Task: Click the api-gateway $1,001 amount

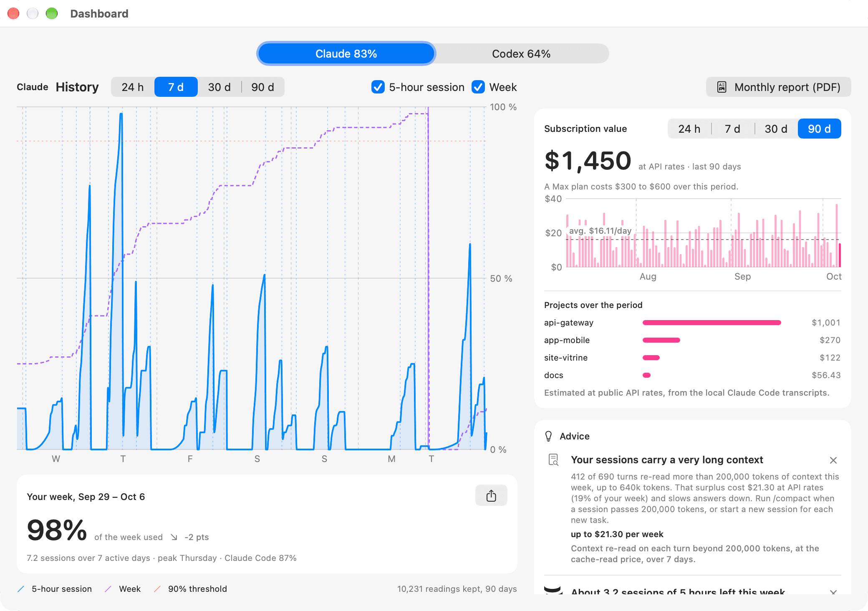Action: click(x=826, y=323)
